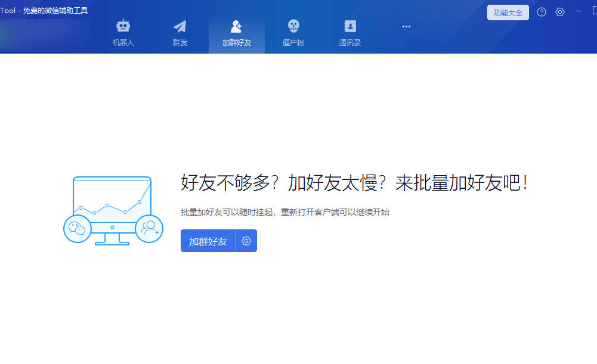Click headline 好友不够多？加好友太慢？
The height and width of the screenshot is (364, 597).
283,183
